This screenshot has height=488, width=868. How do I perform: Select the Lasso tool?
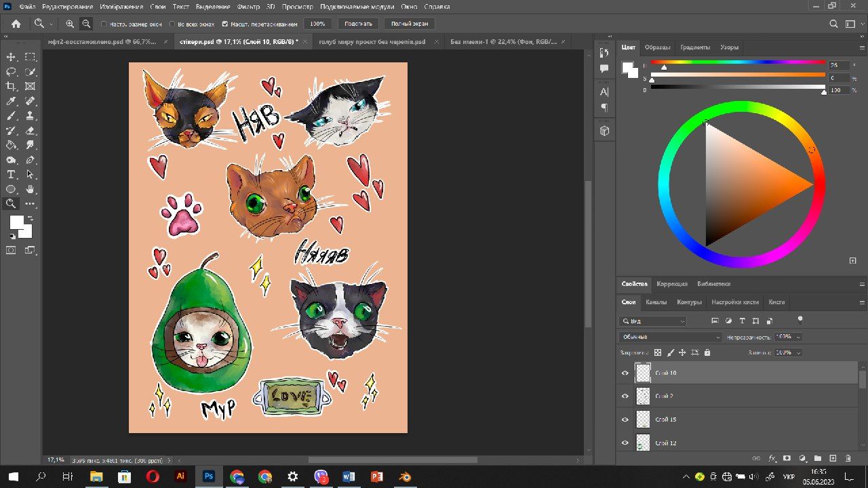click(11, 72)
